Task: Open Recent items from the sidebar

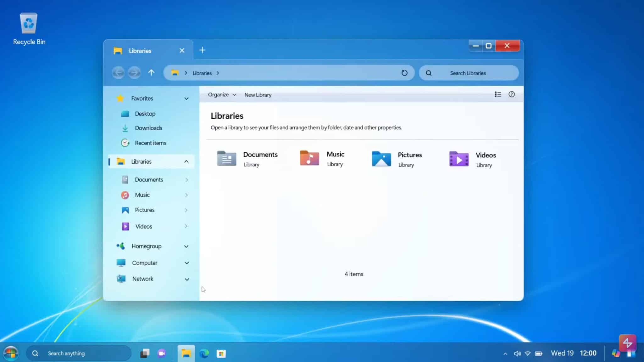Action: 151,143
